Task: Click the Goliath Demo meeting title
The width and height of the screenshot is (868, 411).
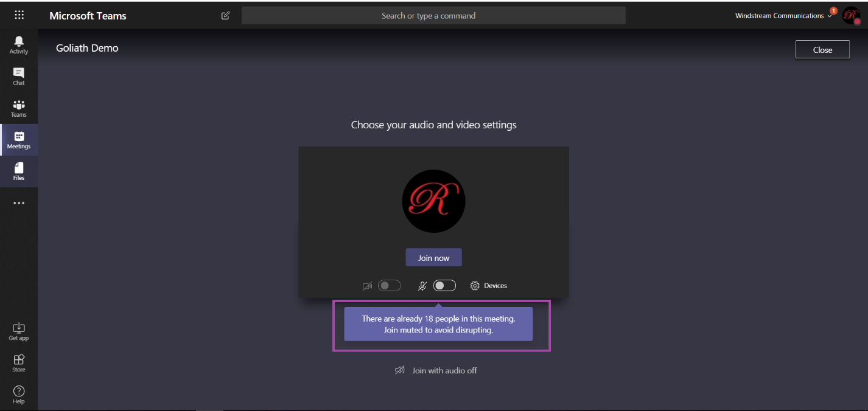Action: [x=87, y=48]
